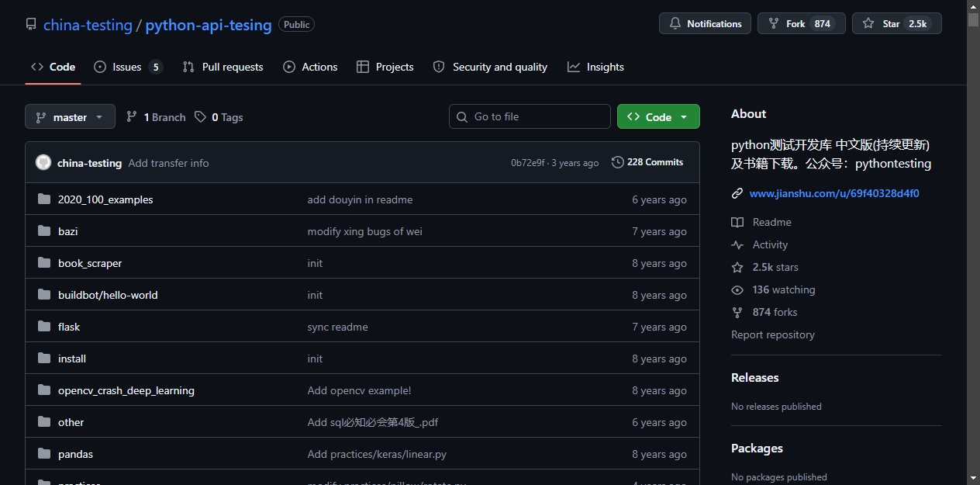Click the page scrollbar up arrow
The height and width of the screenshot is (485, 980).
click(973, 6)
